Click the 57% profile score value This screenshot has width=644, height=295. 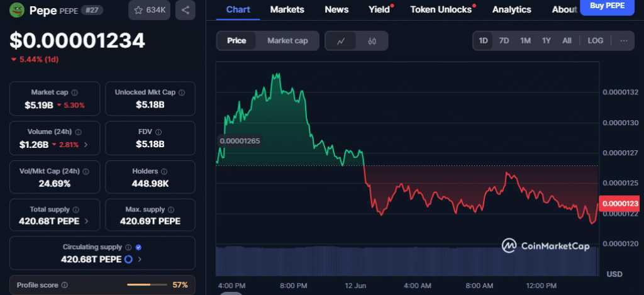point(180,285)
